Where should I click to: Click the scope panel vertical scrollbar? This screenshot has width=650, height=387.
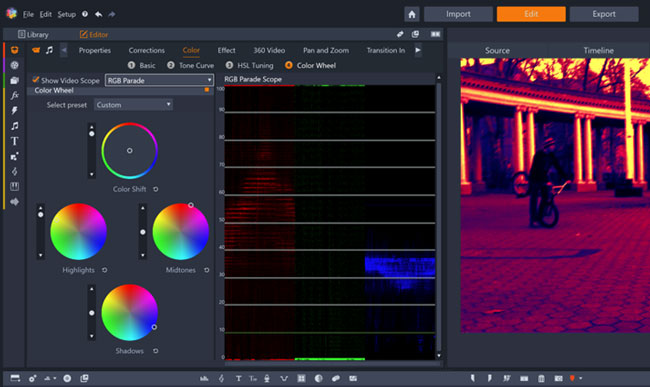click(x=439, y=216)
